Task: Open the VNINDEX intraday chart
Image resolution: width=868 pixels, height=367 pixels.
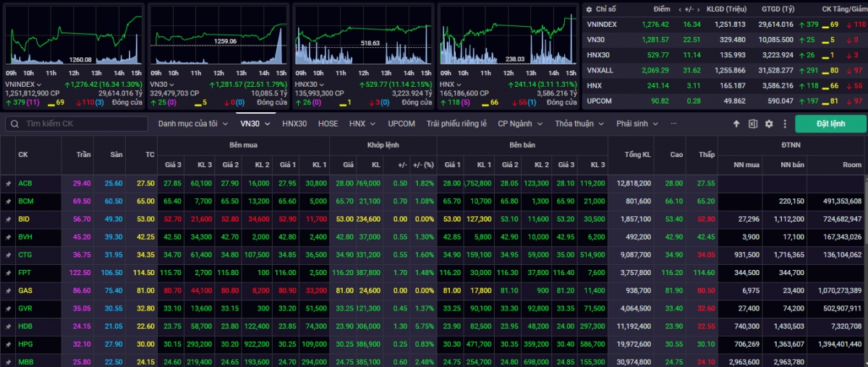Action: (x=74, y=36)
